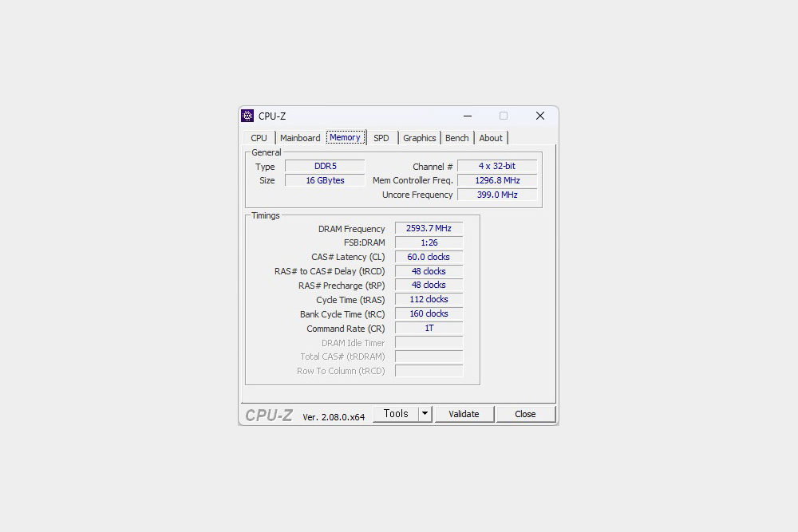
Task: Click the Bank Cycle Time value 160 clocks
Action: 429,313
